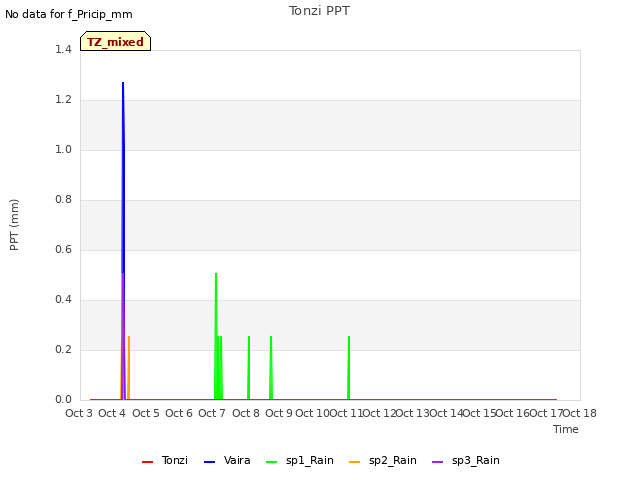Click the green spike near Oct 8
The height and width of the screenshot is (480, 640).
tap(249, 368)
